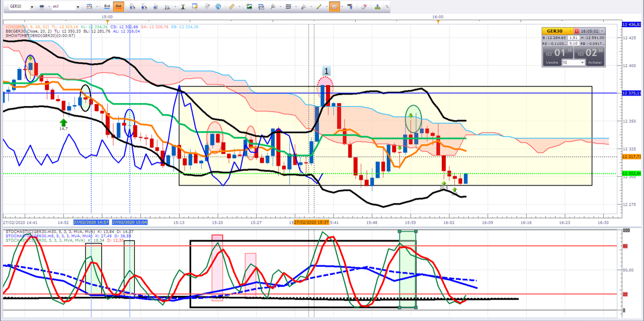
Task: Click the chart pencil note icon
Action: pos(195,7)
